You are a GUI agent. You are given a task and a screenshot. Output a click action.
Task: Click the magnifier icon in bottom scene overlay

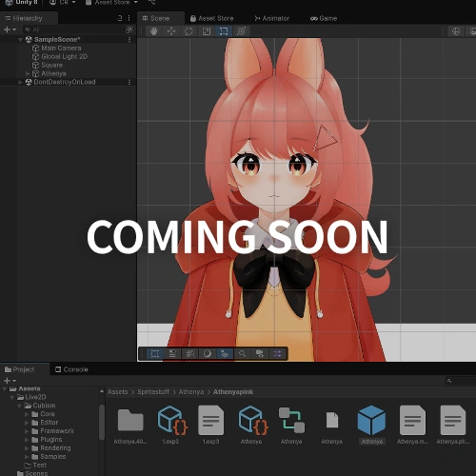point(242,353)
